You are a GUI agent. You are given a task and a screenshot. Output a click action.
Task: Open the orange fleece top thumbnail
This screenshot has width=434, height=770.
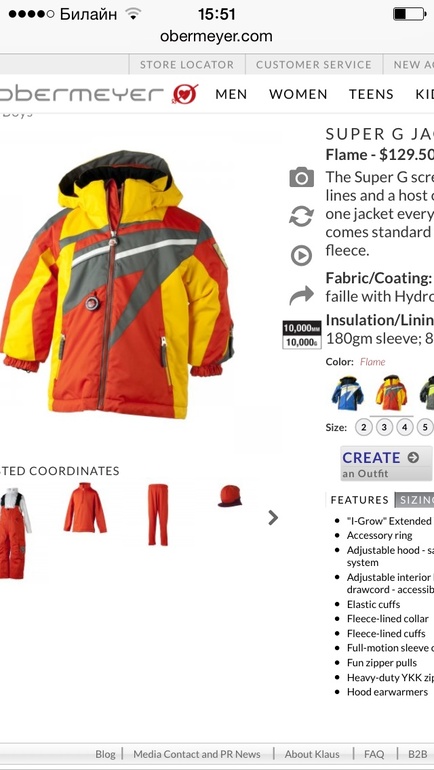[85, 508]
